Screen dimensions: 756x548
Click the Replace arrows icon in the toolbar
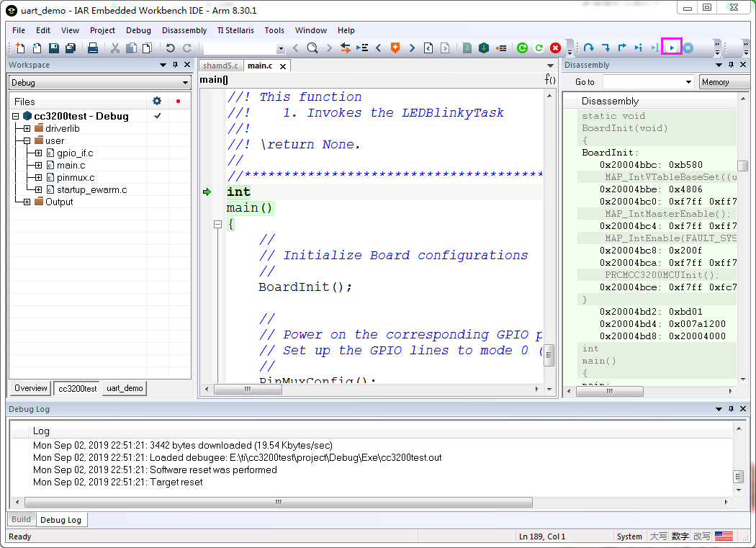(x=345, y=48)
